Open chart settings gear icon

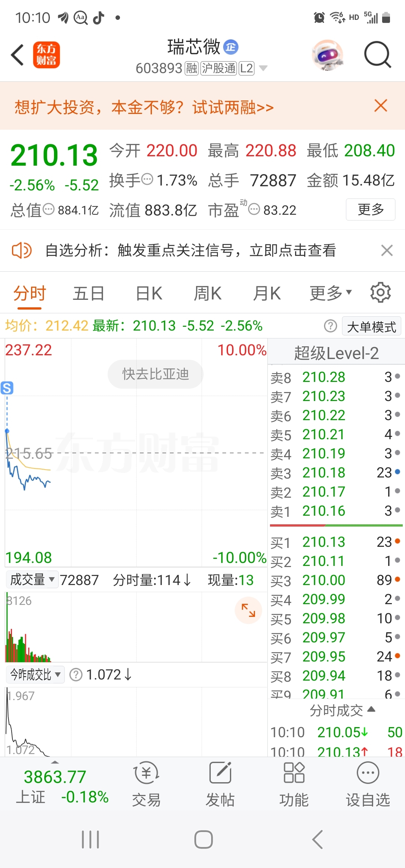click(x=381, y=292)
